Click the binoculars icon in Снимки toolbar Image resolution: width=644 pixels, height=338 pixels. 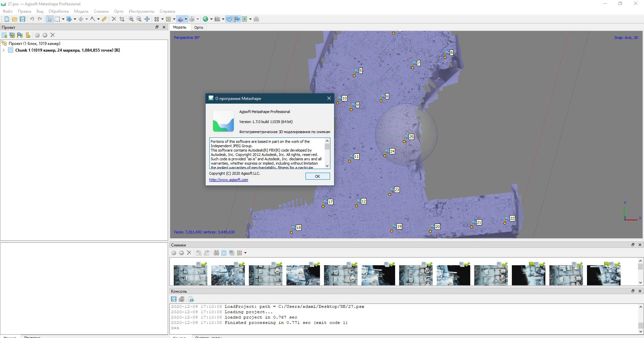pos(216,253)
